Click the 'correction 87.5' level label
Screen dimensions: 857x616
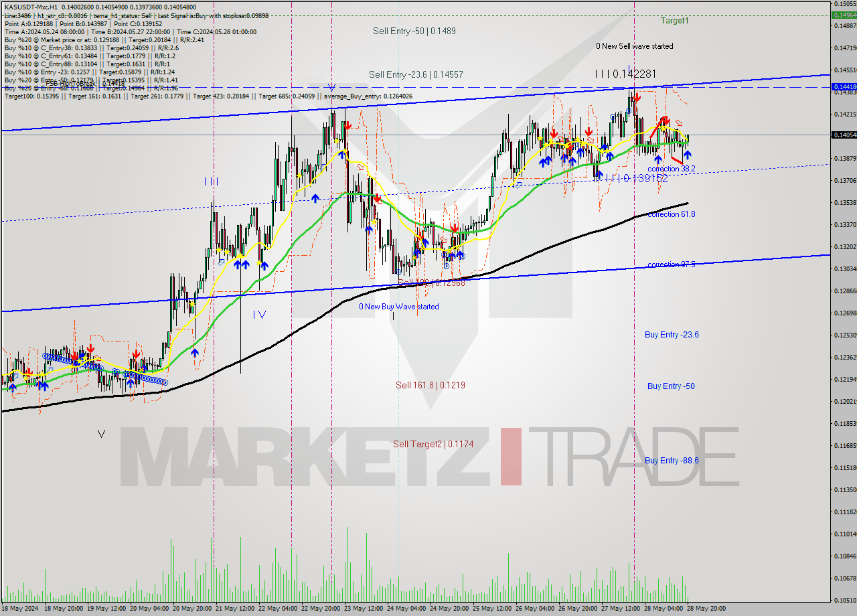point(672,264)
